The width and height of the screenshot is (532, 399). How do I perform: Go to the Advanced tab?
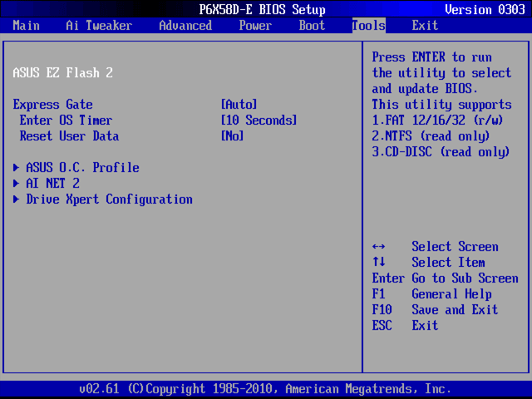tap(185, 26)
